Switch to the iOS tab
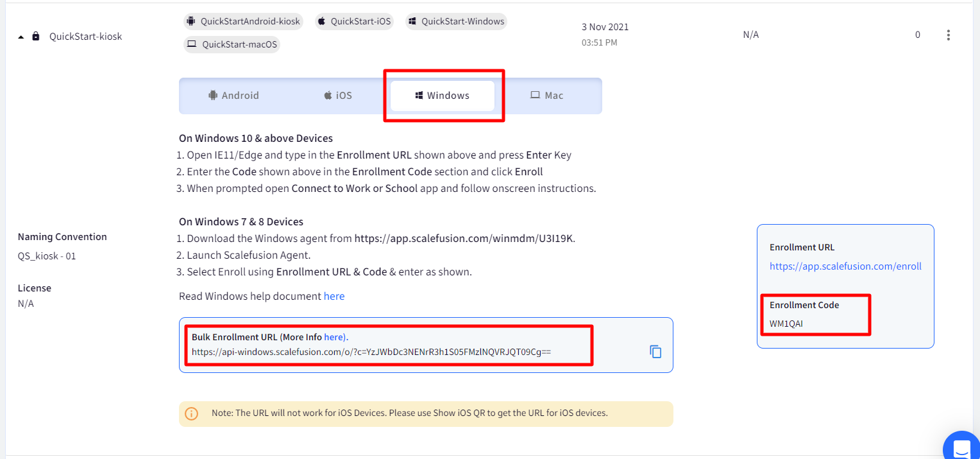Viewport: 980px width, 459px height. click(338, 96)
